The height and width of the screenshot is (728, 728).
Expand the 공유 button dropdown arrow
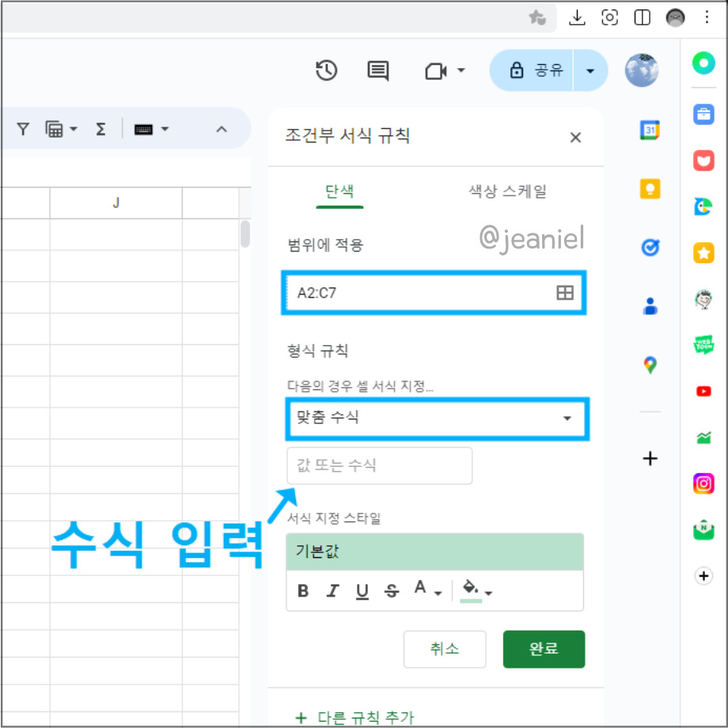pyautogui.click(x=590, y=70)
